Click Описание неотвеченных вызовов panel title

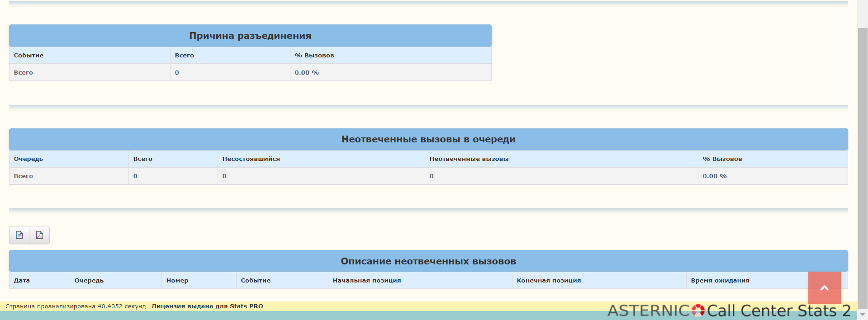pos(428,261)
